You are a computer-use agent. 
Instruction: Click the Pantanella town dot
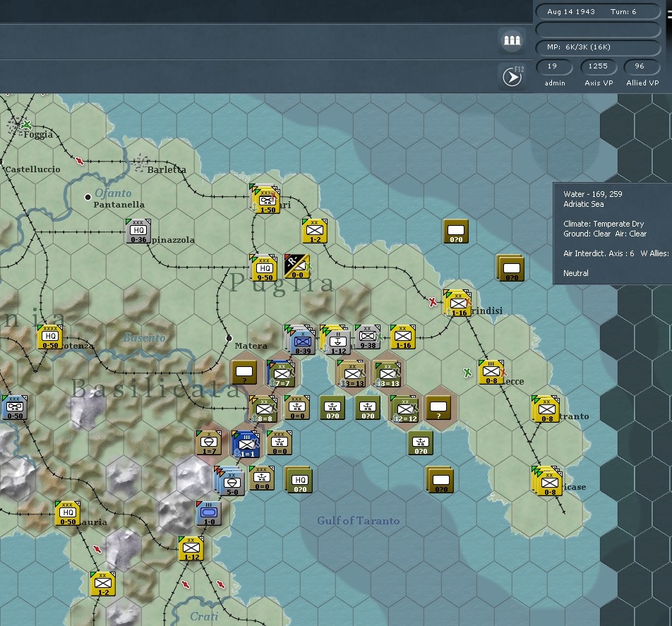coord(88,197)
